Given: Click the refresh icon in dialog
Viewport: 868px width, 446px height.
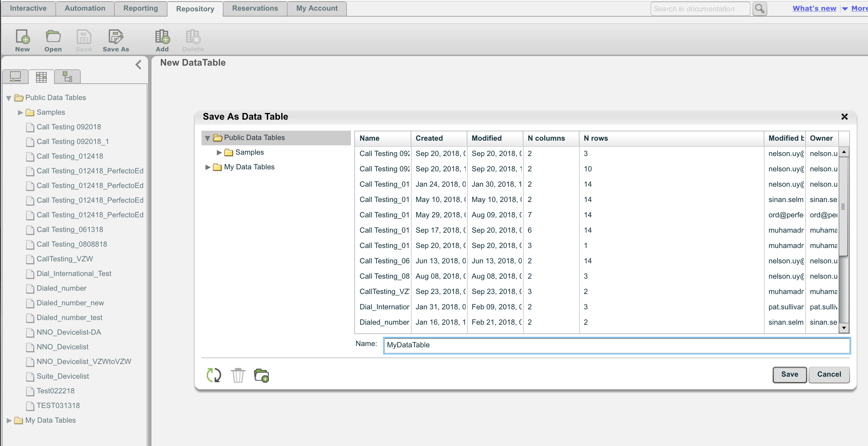Looking at the screenshot, I should coord(213,375).
